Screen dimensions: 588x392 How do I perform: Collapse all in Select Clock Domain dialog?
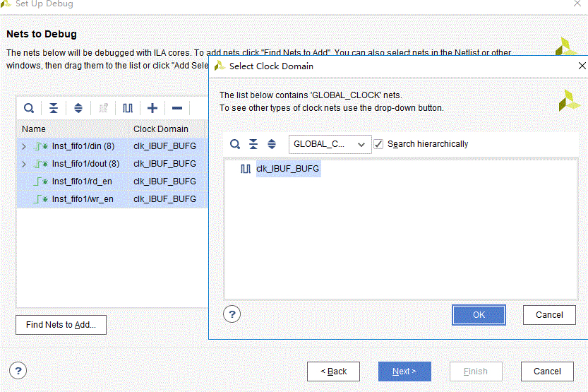(253, 144)
